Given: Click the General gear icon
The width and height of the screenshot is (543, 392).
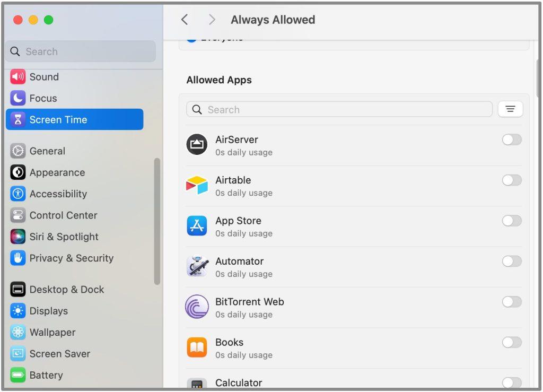Looking at the screenshot, I should coord(17,151).
